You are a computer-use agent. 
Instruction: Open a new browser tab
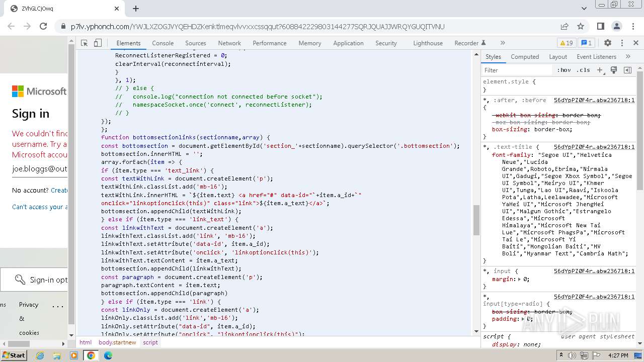(x=136, y=9)
